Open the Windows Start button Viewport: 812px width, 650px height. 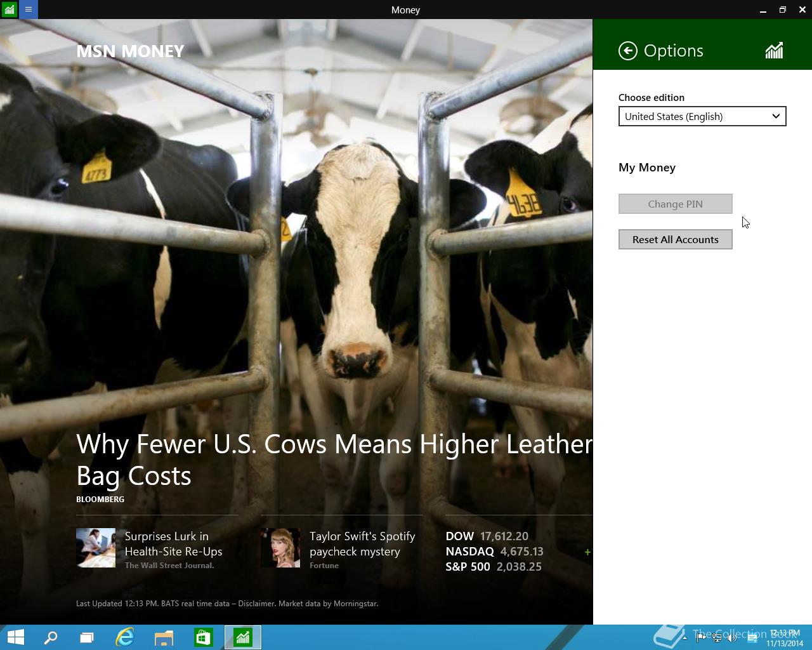[x=15, y=637]
